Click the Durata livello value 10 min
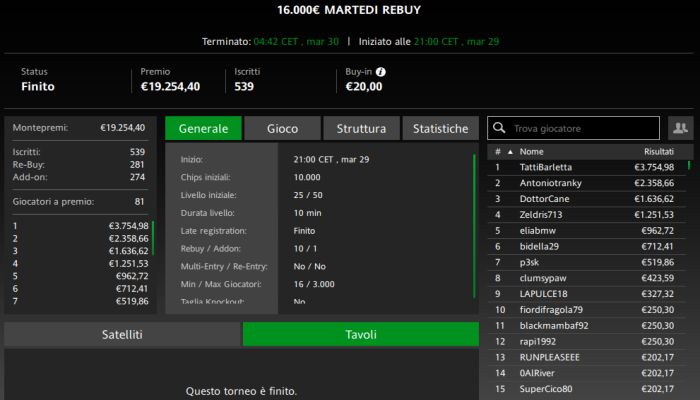This screenshot has height=400, width=700. coord(308,213)
